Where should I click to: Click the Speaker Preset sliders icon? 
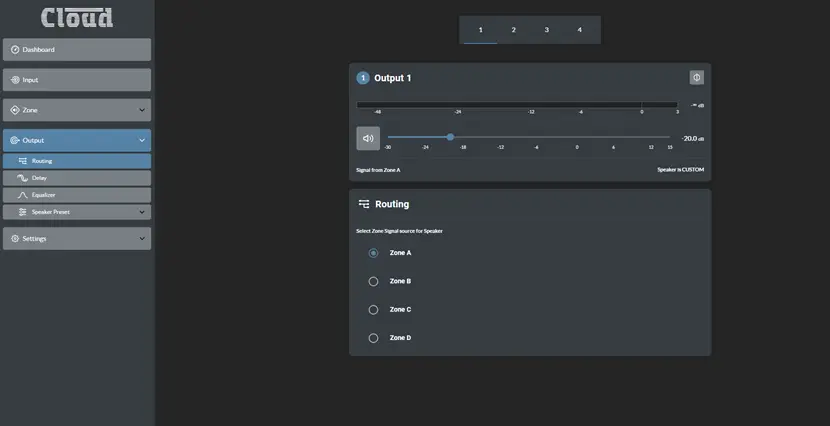click(23, 212)
